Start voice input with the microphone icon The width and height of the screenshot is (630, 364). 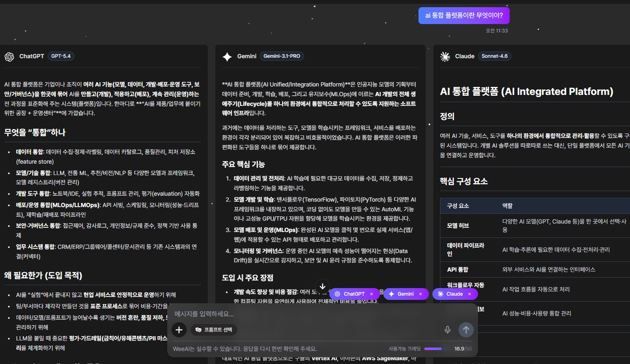tap(448, 330)
